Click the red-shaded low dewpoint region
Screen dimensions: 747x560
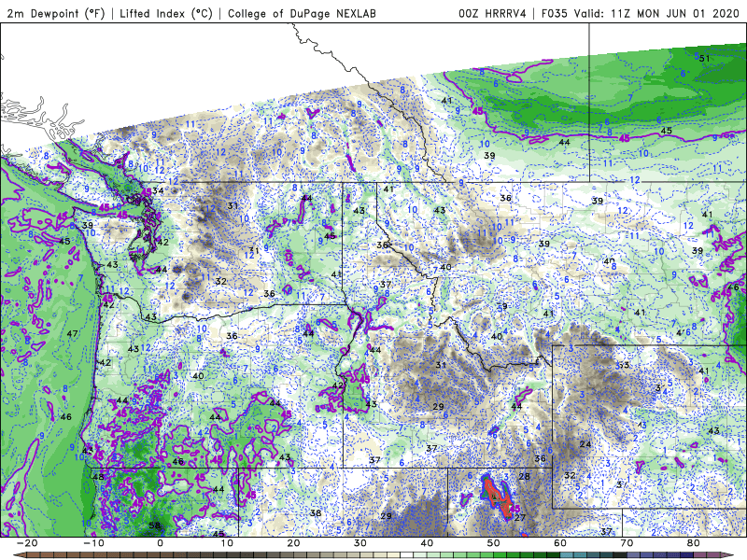(496, 497)
